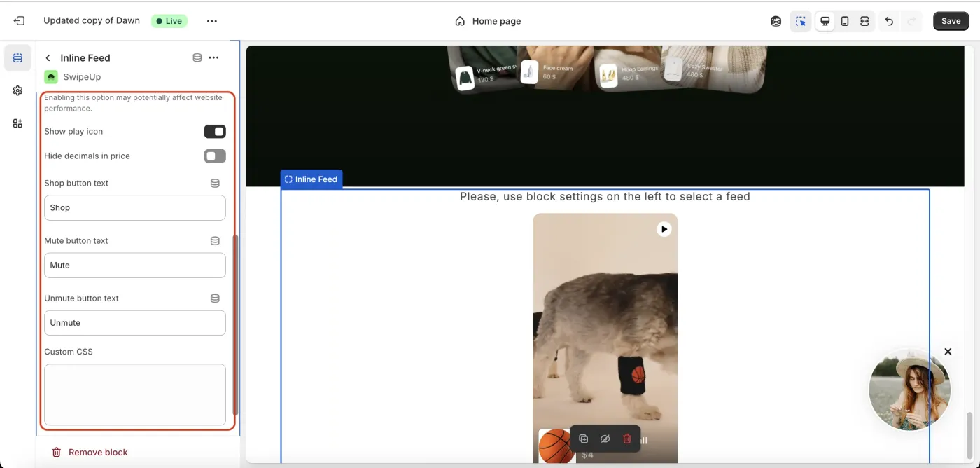The height and width of the screenshot is (468, 980).
Task: Click the Custom CSS text area
Action: coord(135,394)
